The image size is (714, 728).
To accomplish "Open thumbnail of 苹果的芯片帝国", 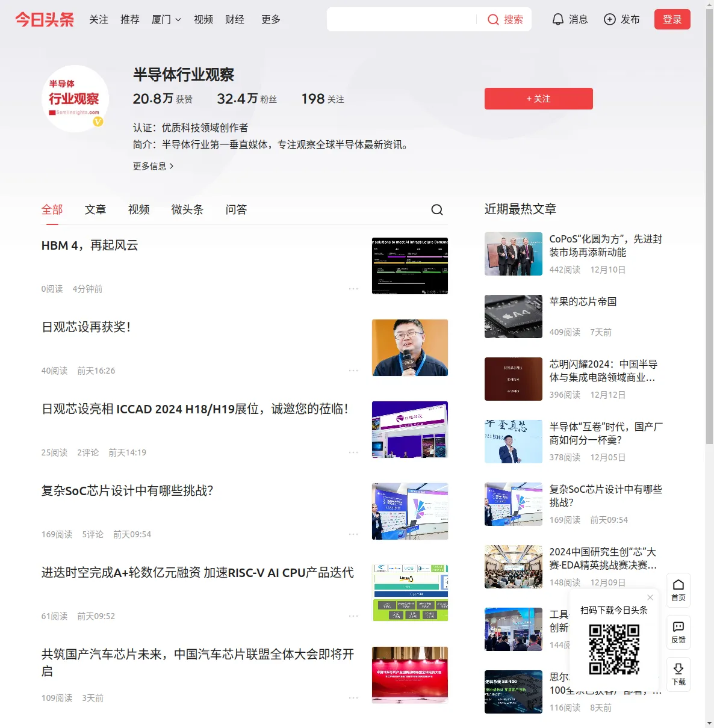I will pyautogui.click(x=514, y=316).
